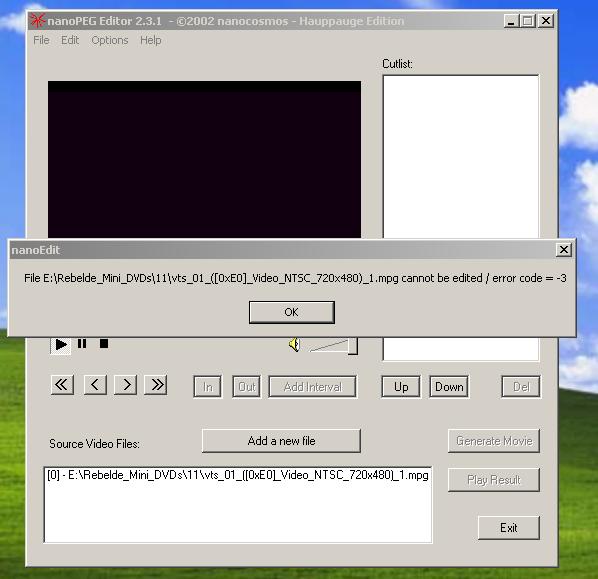Image resolution: width=598 pixels, height=579 pixels.
Task: Open the Help menu
Action: (151, 40)
